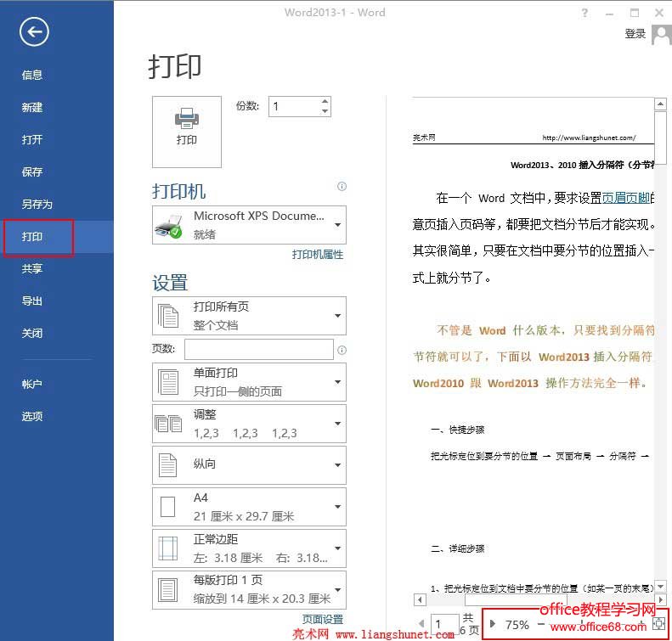Click the Word help question mark icon
Screen dimensions: 672x641
point(584,13)
